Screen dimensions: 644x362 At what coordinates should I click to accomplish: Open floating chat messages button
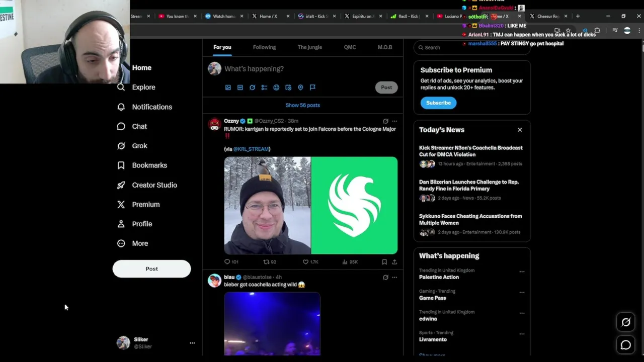point(626,345)
